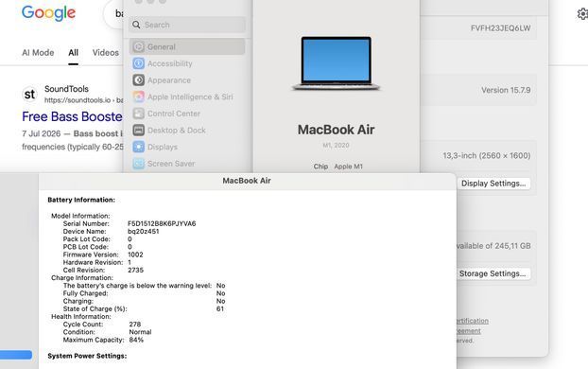Click the Appearance icon in sidebar
588x369 pixels.
138,80
